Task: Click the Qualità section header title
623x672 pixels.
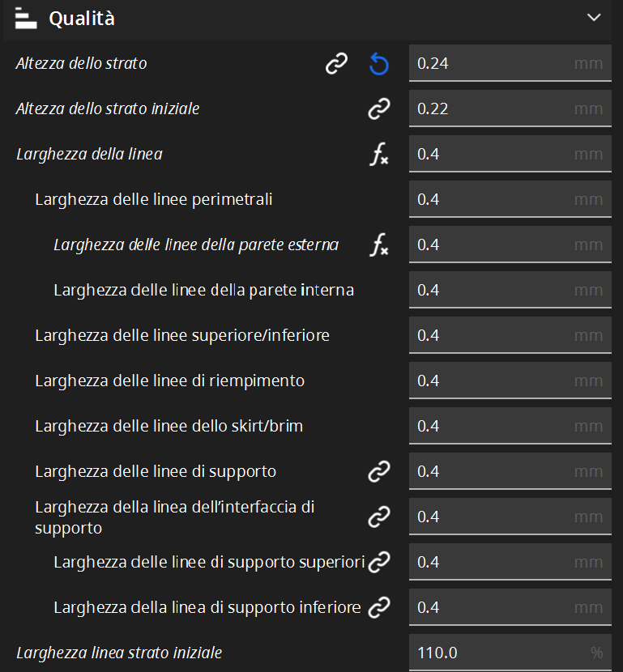Action: click(82, 19)
